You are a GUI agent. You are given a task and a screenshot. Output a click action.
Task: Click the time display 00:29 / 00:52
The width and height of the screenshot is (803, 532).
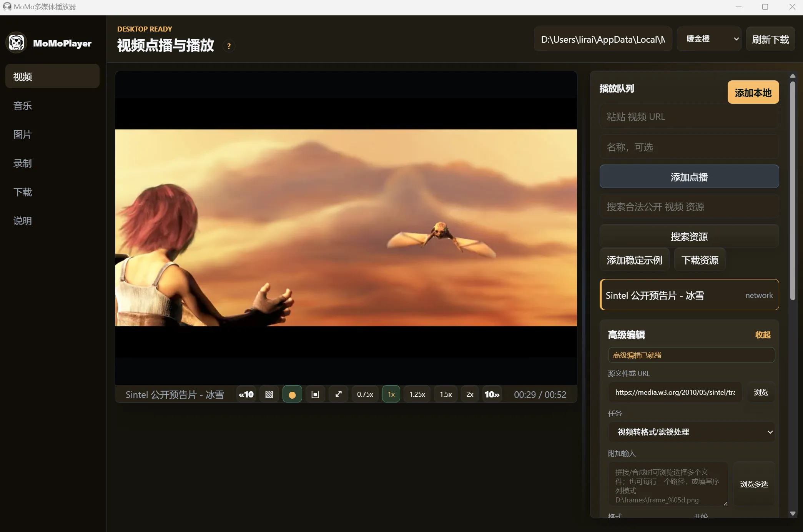(x=540, y=395)
